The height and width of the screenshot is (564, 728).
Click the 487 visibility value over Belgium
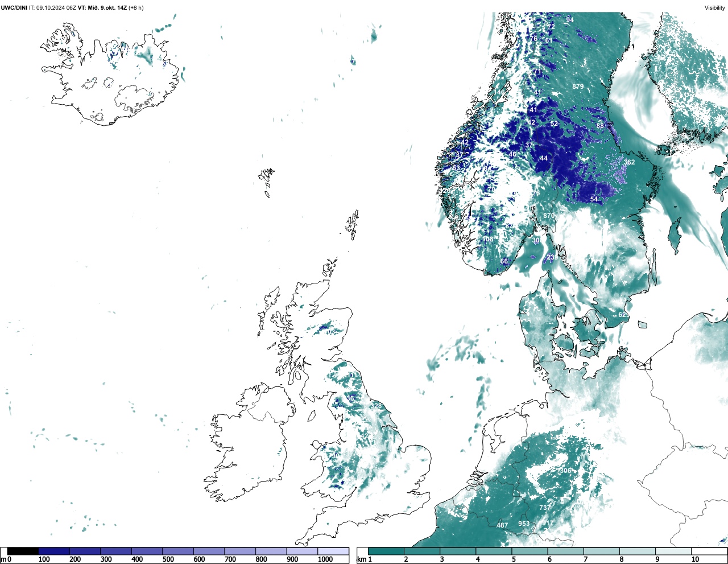pyautogui.click(x=502, y=525)
